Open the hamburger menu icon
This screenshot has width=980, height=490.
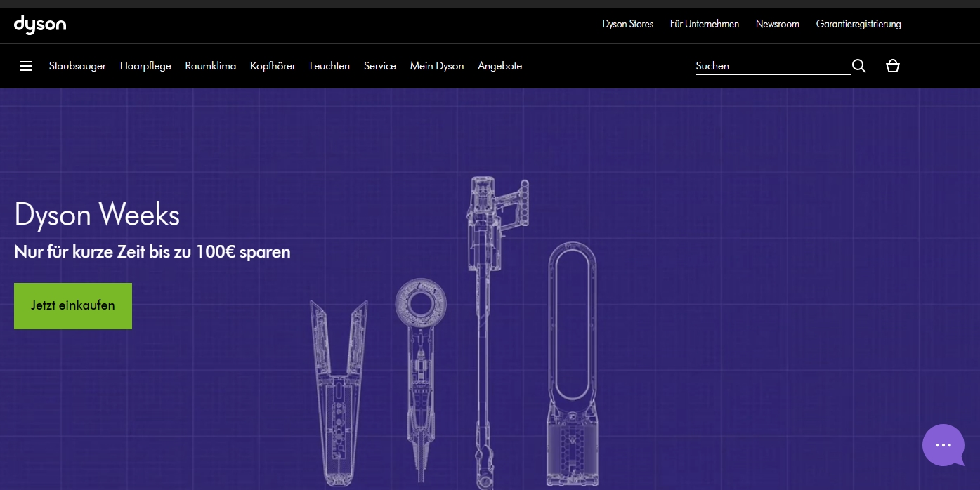(x=26, y=66)
